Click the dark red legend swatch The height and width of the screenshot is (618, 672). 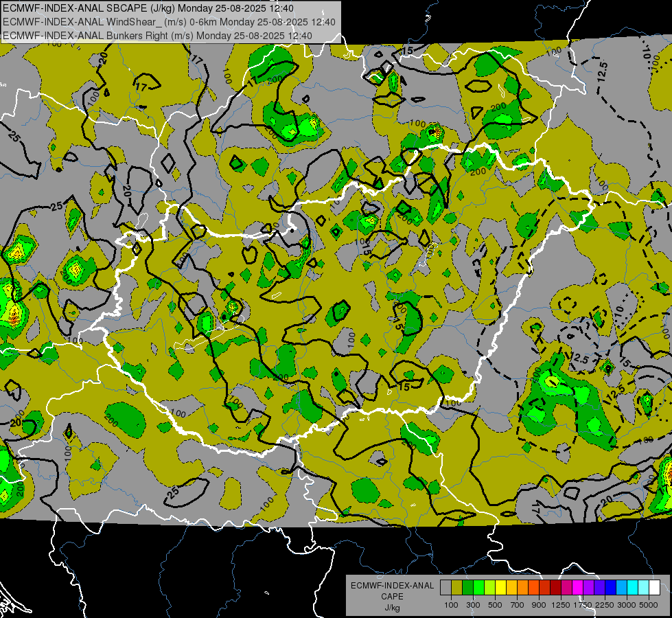click(555, 587)
